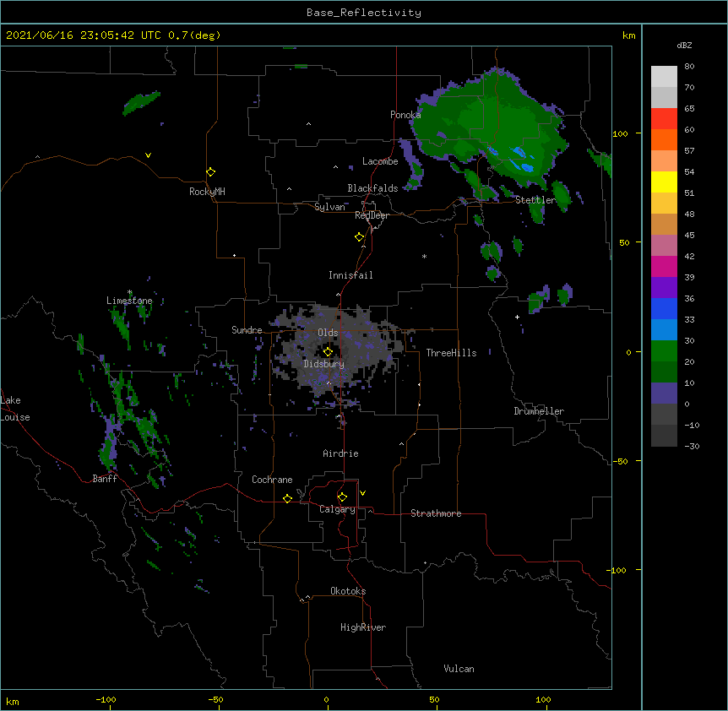Click the dBZ legend heading
The image size is (728, 711).
(684, 46)
